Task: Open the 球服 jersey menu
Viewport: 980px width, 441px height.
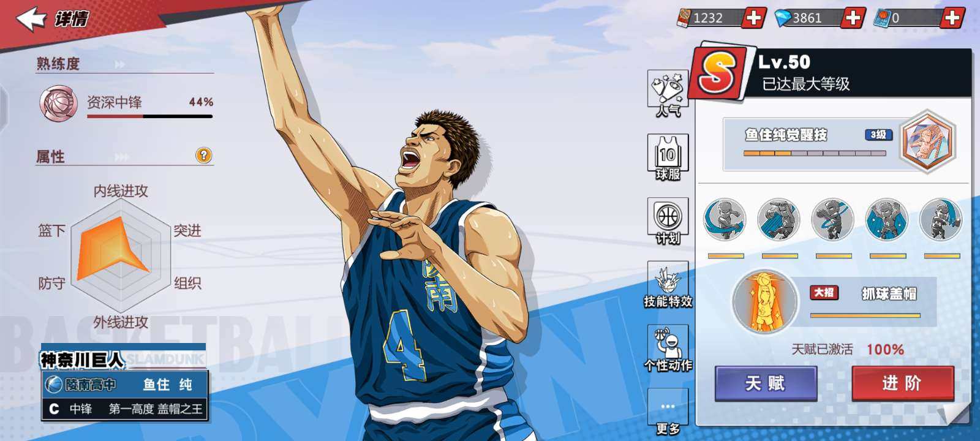Action: [668, 157]
